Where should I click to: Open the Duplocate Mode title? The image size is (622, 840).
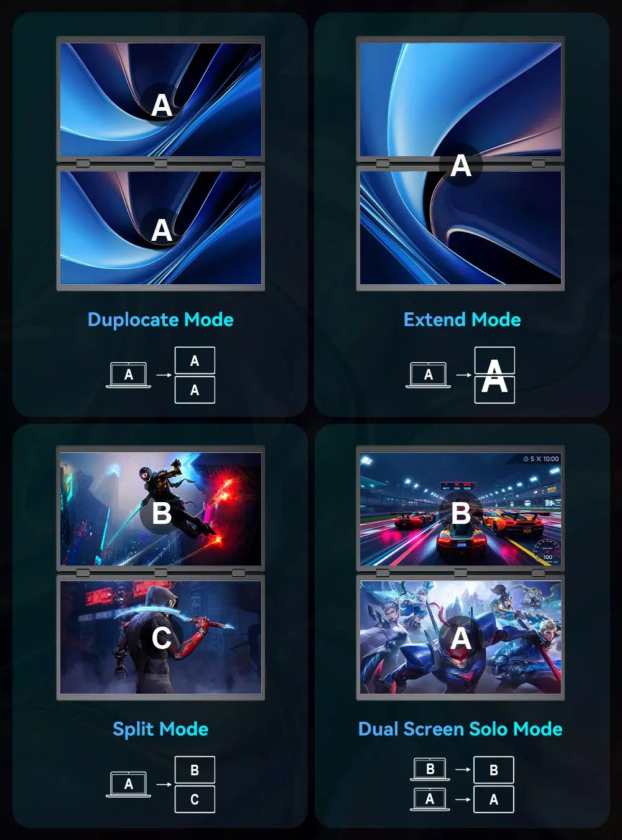160,320
